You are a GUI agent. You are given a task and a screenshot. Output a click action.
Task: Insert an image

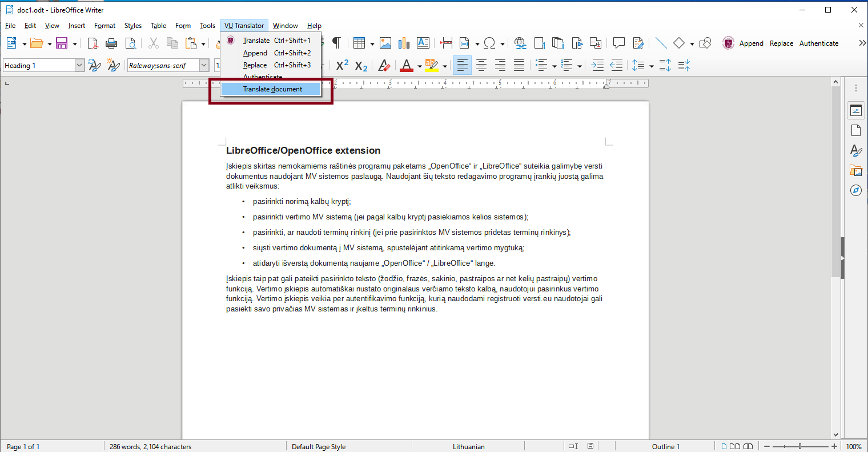tap(385, 43)
